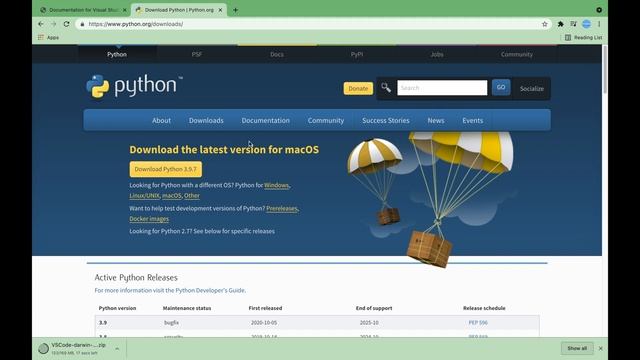Close the Download Python tab
Screen dimensions: 640x360
pyautogui.click(x=220, y=10)
